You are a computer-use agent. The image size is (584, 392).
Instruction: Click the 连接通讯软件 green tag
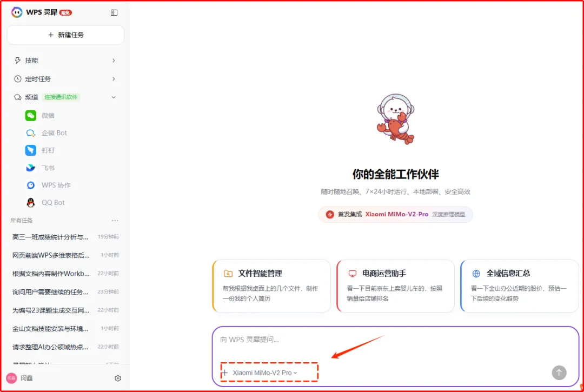click(x=61, y=97)
